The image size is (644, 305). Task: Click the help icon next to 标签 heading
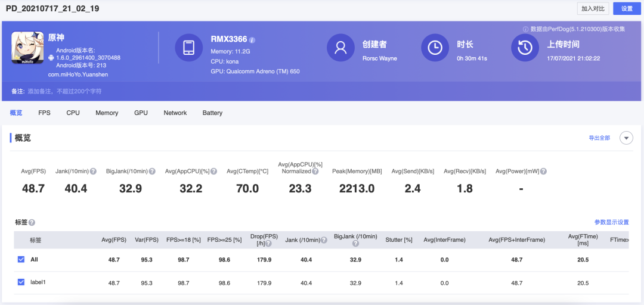point(32,223)
